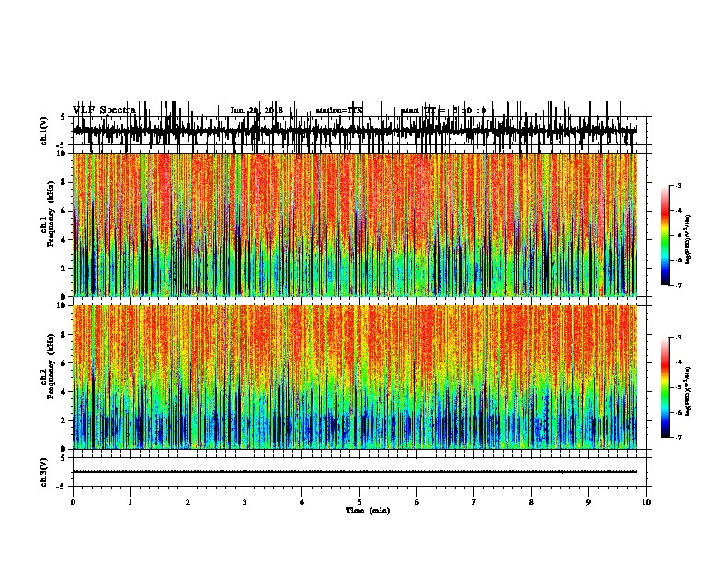Click the '8' minute tick on the time axis

(531, 502)
